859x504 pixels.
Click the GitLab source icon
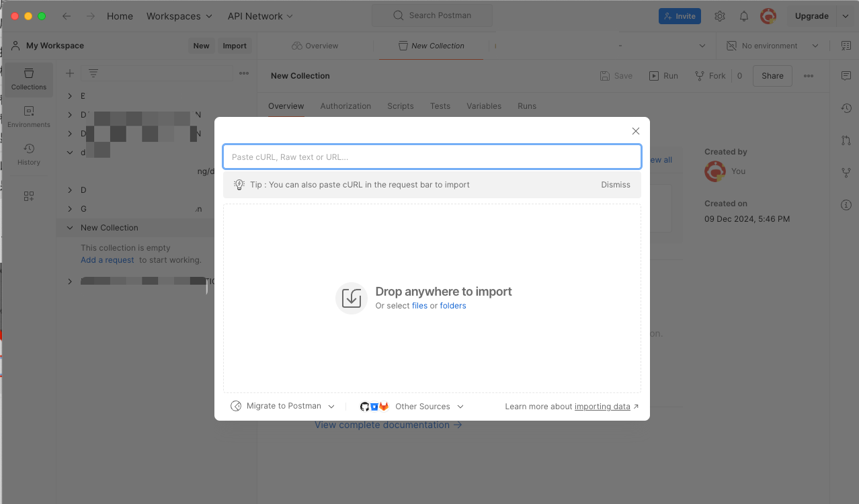pos(384,407)
